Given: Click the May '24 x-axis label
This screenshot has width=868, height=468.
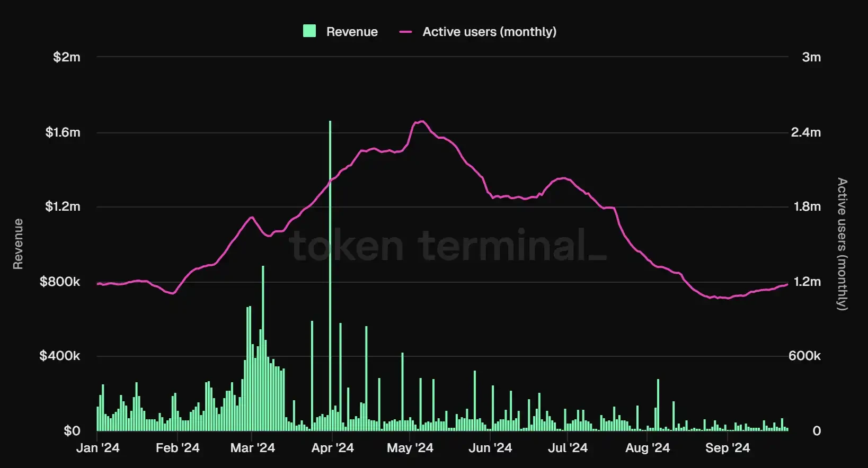Looking at the screenshot, I should tap(410, 448).
